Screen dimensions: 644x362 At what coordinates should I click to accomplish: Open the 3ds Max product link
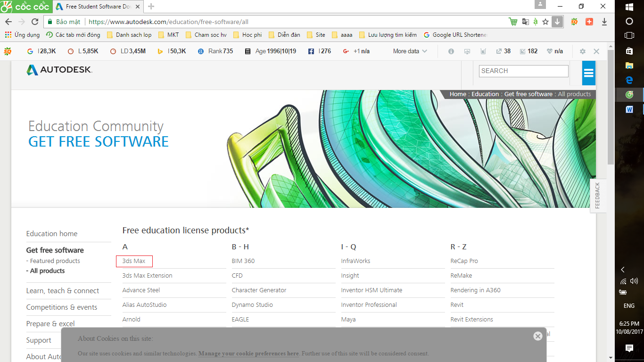tap(134, 261)
